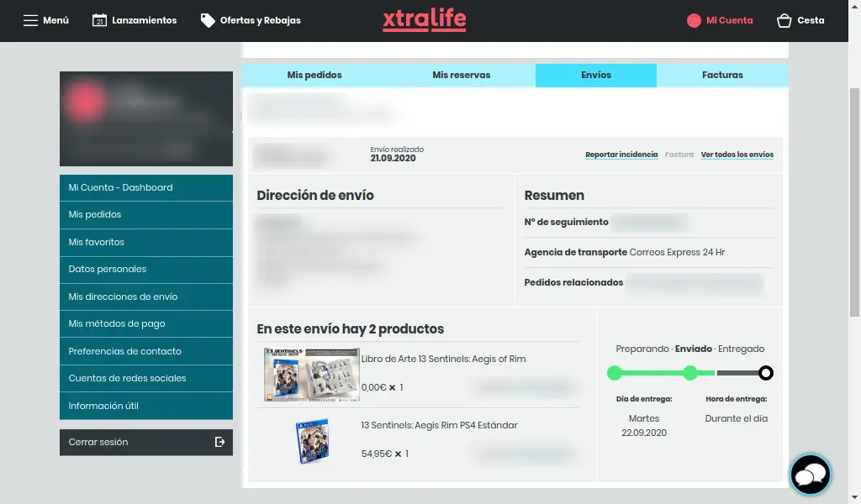This screenshot has height=504, width=861.
Task: Open the Facturas tab
Action: pyautogui.click(x=722, y=75)
